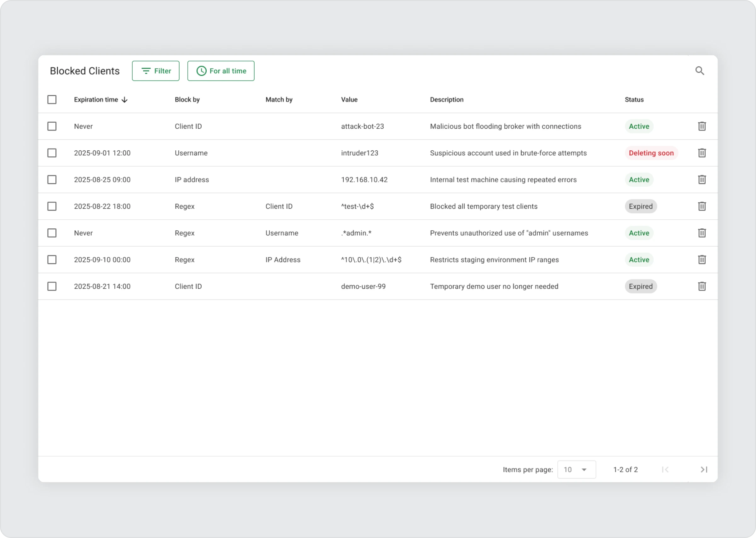Click the Block by column header
756x538 pixels.
pyautogui.click(x=187, y=100)
